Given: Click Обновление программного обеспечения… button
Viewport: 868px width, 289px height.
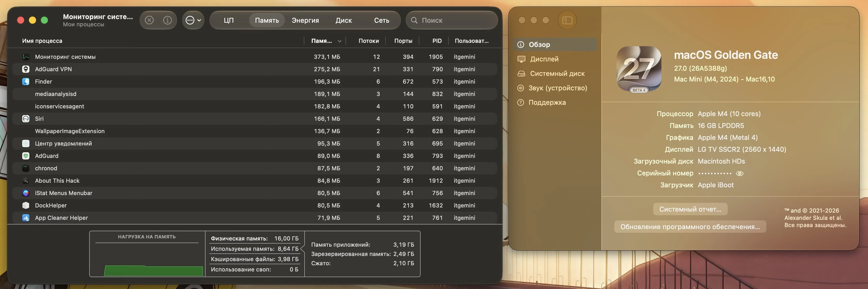Looking at the screenshot, I should 690,227.
